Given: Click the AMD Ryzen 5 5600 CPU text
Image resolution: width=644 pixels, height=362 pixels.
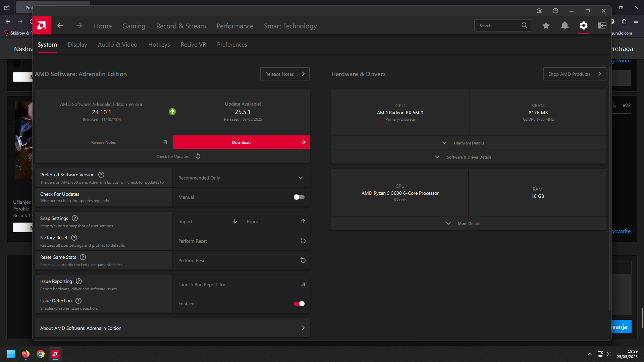Looking at the screenshot, I should (x=400, y=193).
